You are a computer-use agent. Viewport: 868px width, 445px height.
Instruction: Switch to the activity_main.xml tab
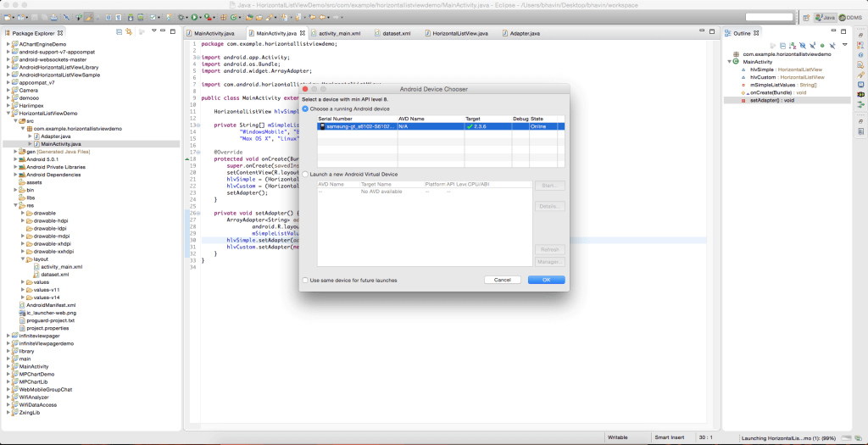(x=336, y=33)
